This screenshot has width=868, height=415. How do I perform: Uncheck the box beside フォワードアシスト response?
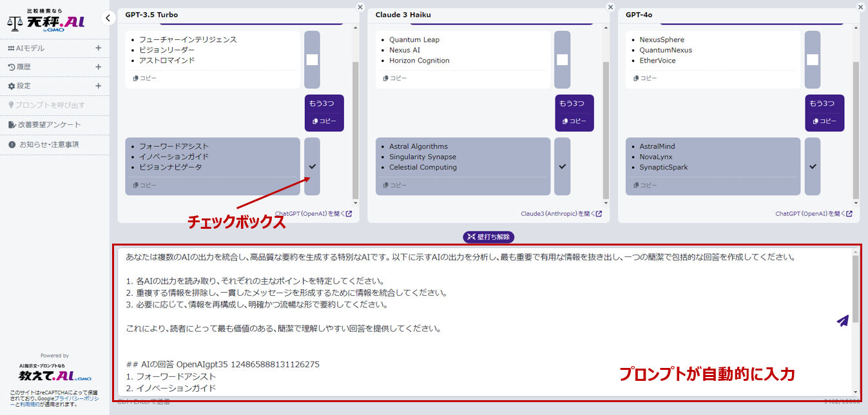click(312, 166)
